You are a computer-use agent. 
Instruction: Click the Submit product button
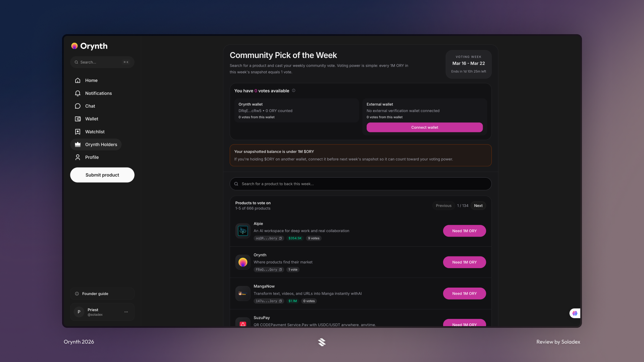coord(102,175)
